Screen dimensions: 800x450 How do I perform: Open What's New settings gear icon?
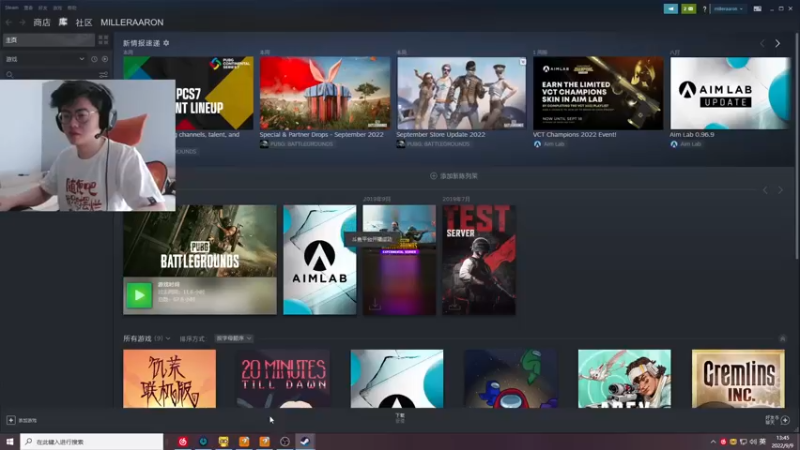pyautogui.click(x=166, y=43)
